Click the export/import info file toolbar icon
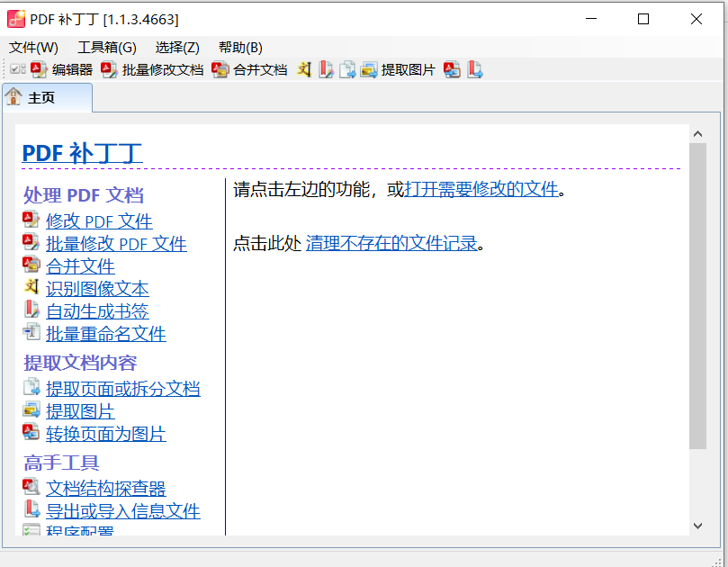The width and height of the screenshot is (728, 567). coord(474,70)
